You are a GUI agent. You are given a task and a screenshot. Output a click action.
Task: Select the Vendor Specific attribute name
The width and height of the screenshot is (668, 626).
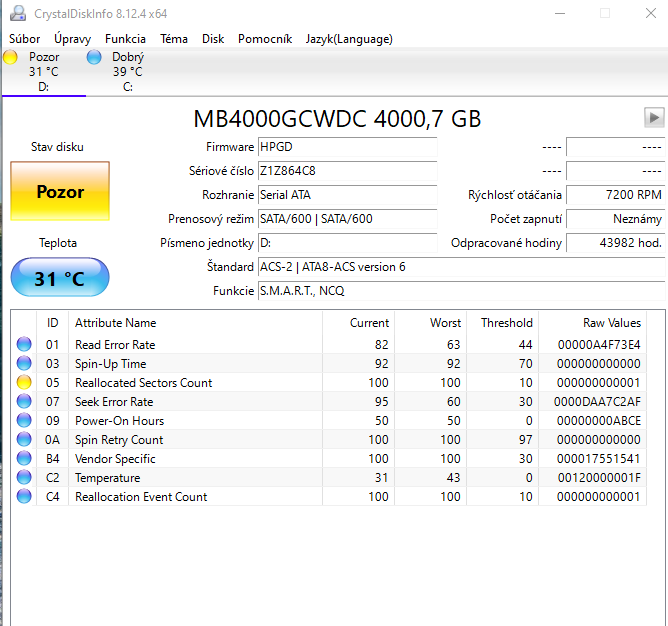115,459
